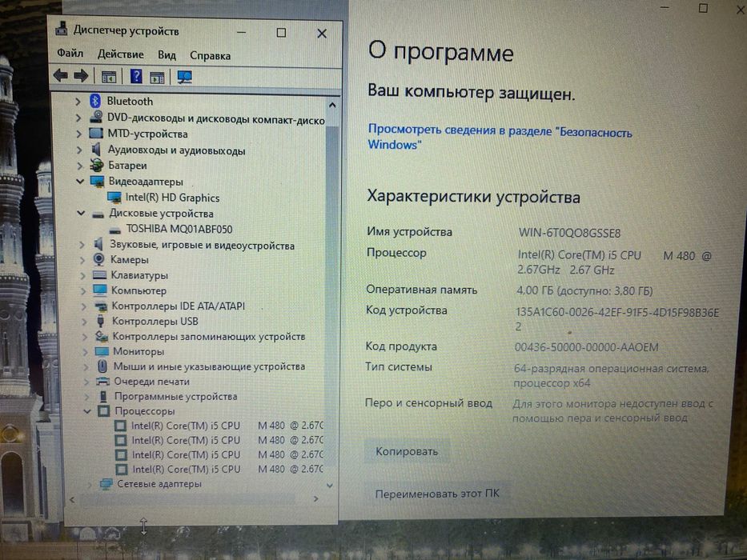Viewport: 747px width, 560px height.
Task: Expand the Программные устройства node
Action: click(x=86, y=397)
